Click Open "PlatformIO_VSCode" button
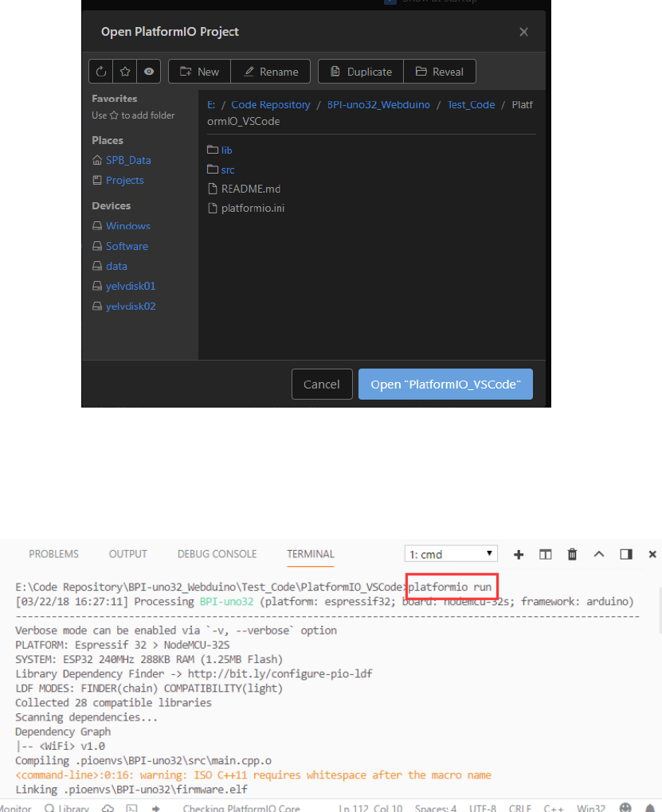The width and height of the screenshot is (662, 812). tap(445, 385)
